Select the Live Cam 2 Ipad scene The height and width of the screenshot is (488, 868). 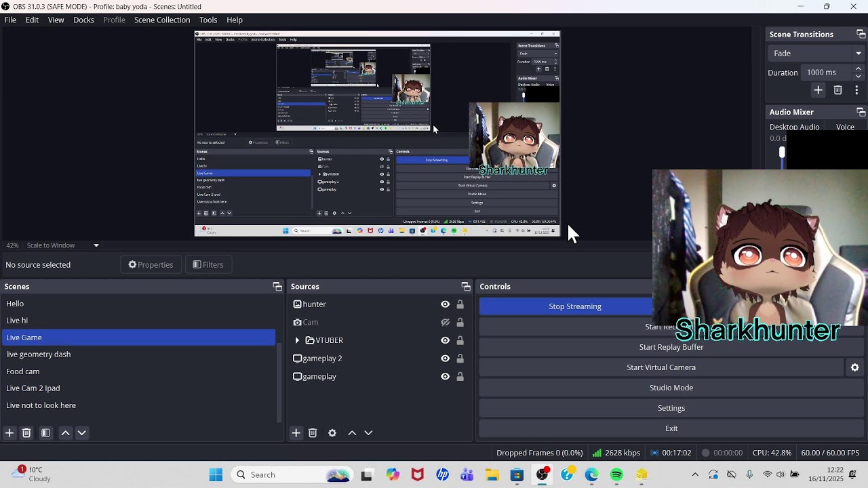[139, 388]
